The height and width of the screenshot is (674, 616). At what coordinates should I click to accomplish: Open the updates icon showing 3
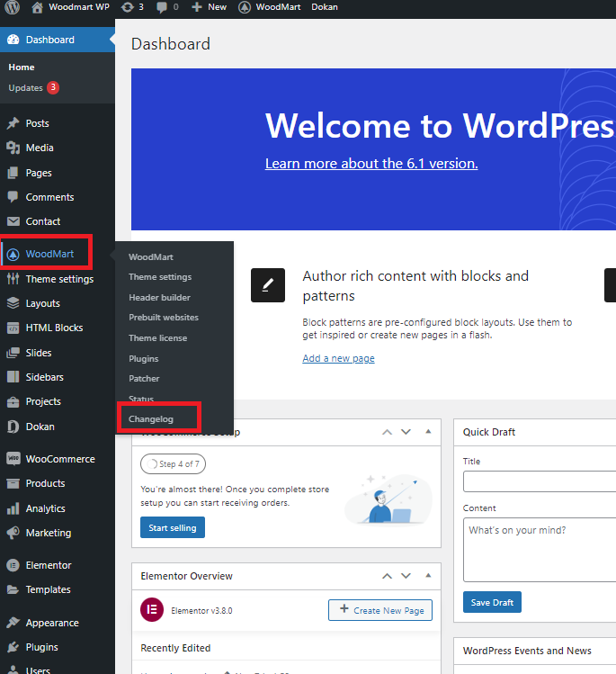point(127,7)
